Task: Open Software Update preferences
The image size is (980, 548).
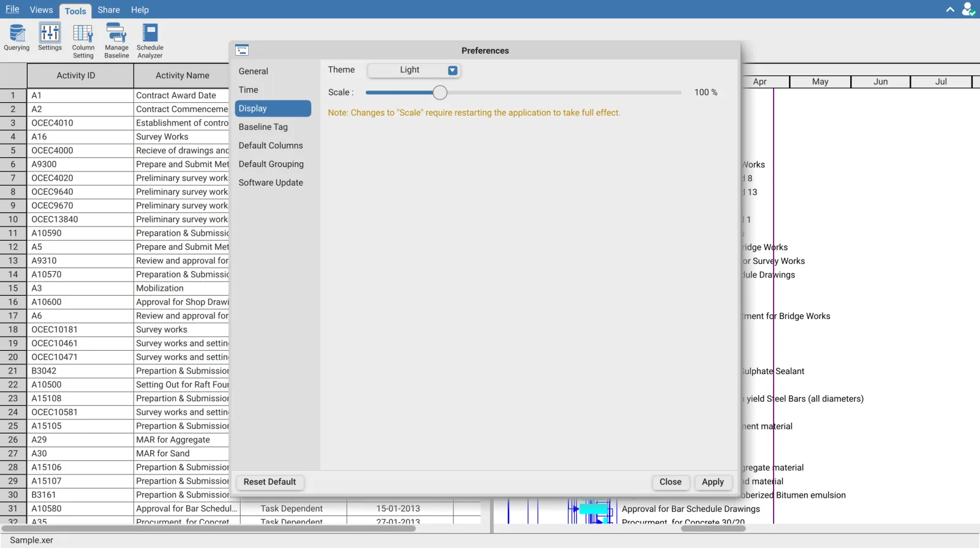Action: [x=273, y=182]
